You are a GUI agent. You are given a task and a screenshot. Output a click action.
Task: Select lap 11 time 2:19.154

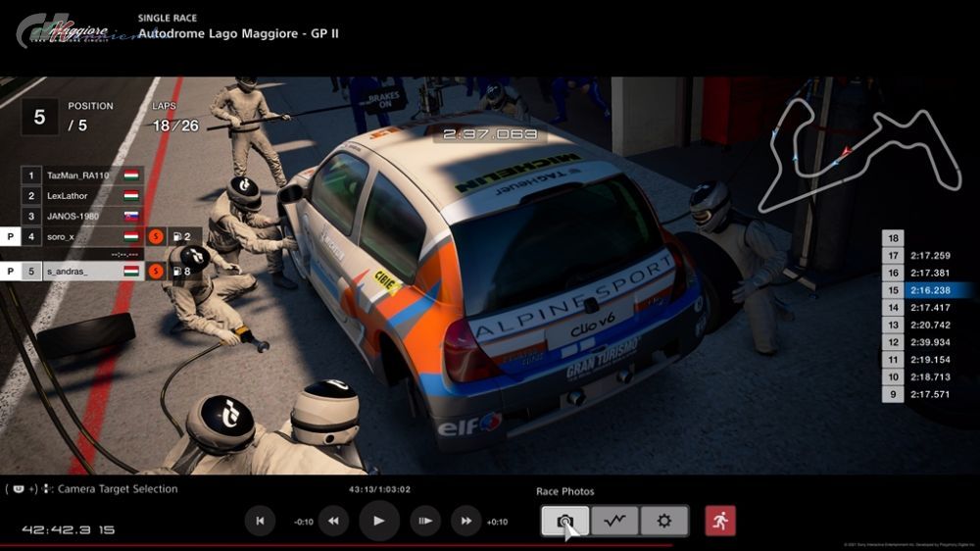(918, 360)
